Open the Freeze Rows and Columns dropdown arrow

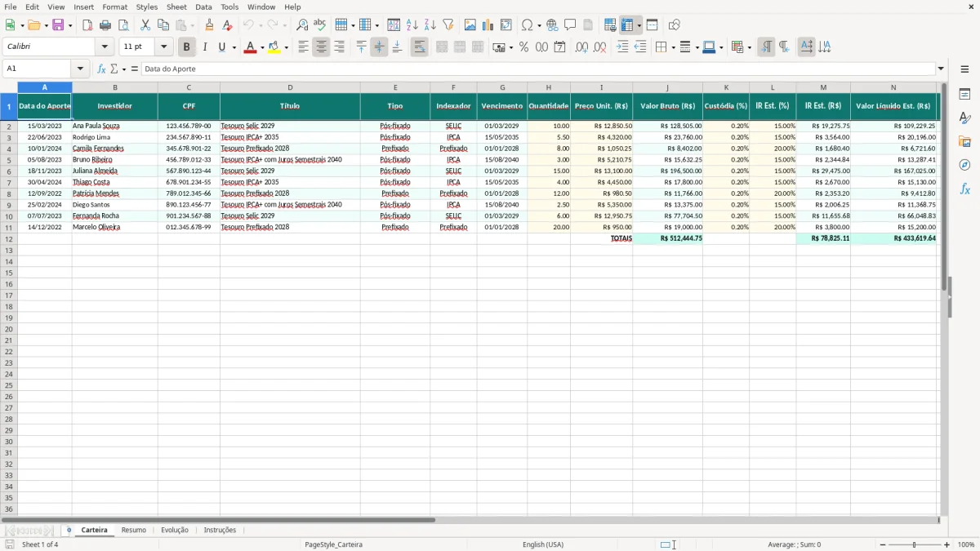639,25
